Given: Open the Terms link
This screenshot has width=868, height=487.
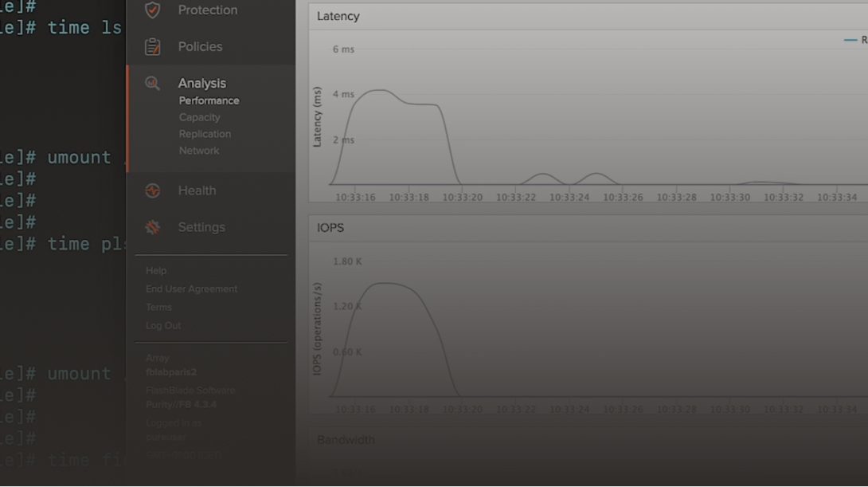Looking at the screenshot, I should click(158, 308).
